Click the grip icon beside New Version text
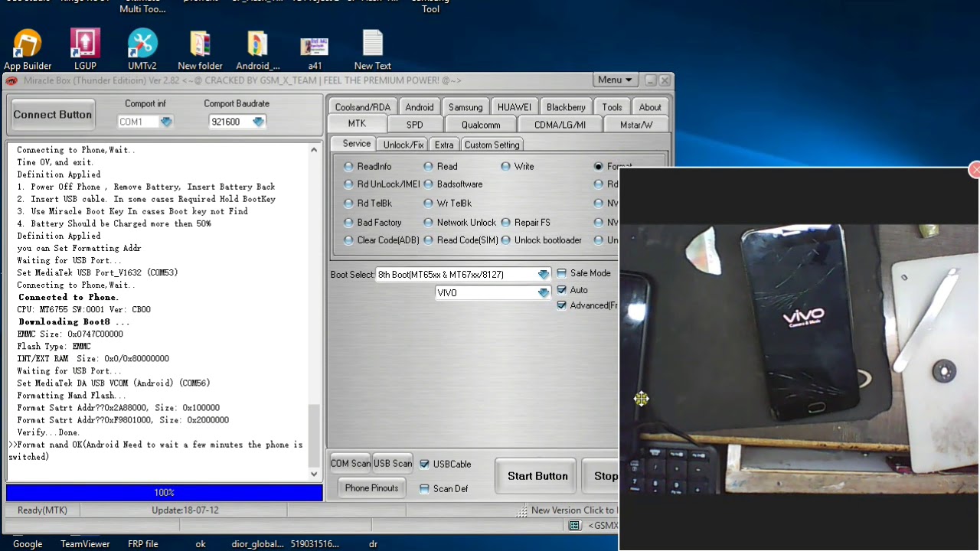Screen dimensions: 980x551 (521, 510)
